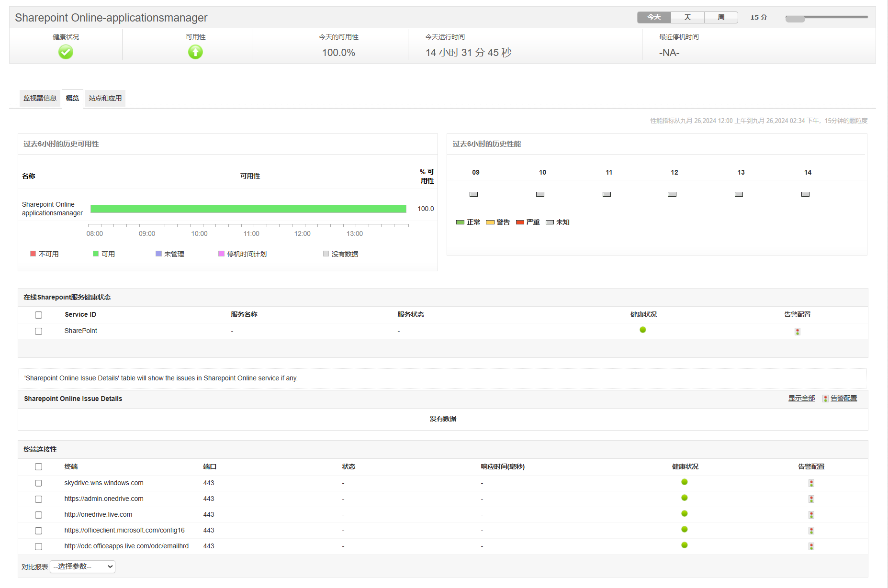This screenshot has height=588, width=888.
Task: Open the SharePoint service ID link
Action: point(80,331)
